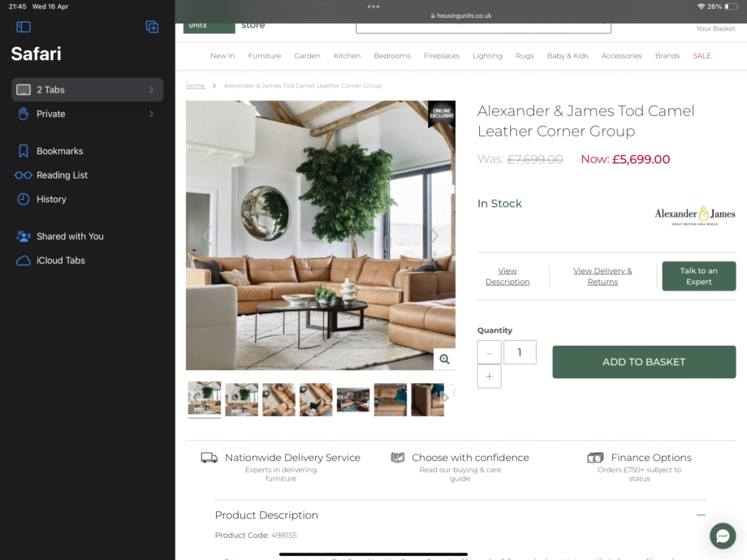The width and height of the screenshot is (747, 560).
Task: Open the Accessories menu
Action: point(621,56)
